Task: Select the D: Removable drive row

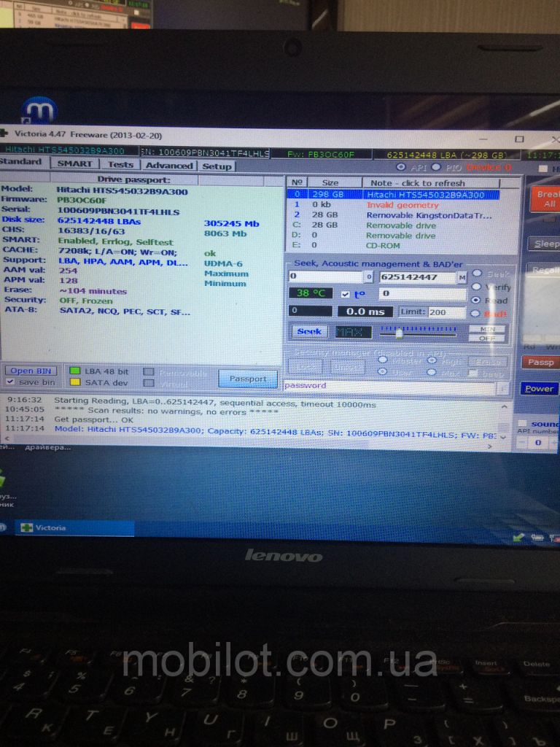Action: (x=393, y=235)
